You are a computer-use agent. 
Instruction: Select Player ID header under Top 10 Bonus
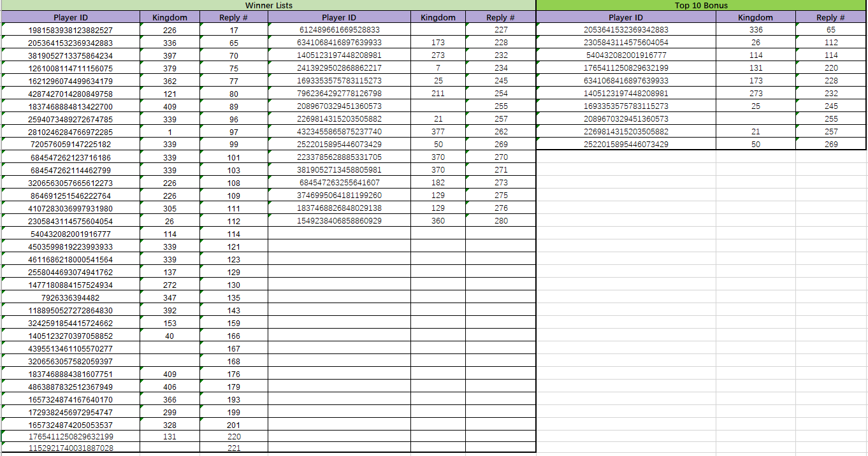(626, 18)
